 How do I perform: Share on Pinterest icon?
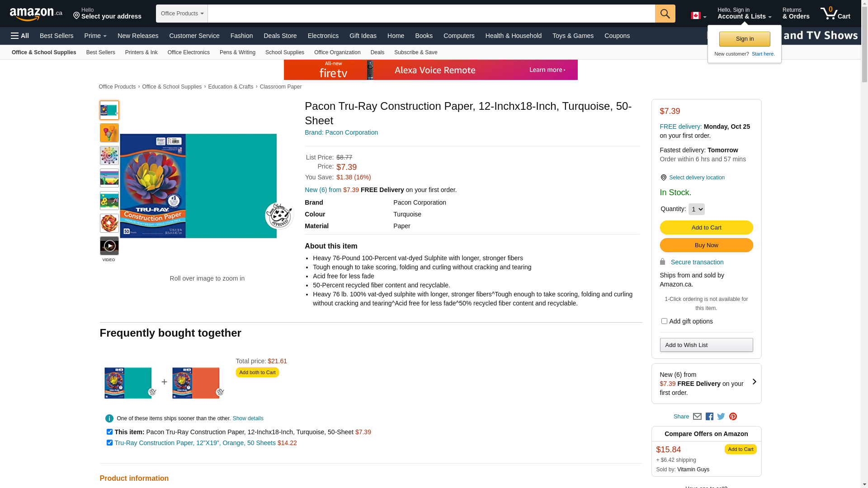pos(733,417)
